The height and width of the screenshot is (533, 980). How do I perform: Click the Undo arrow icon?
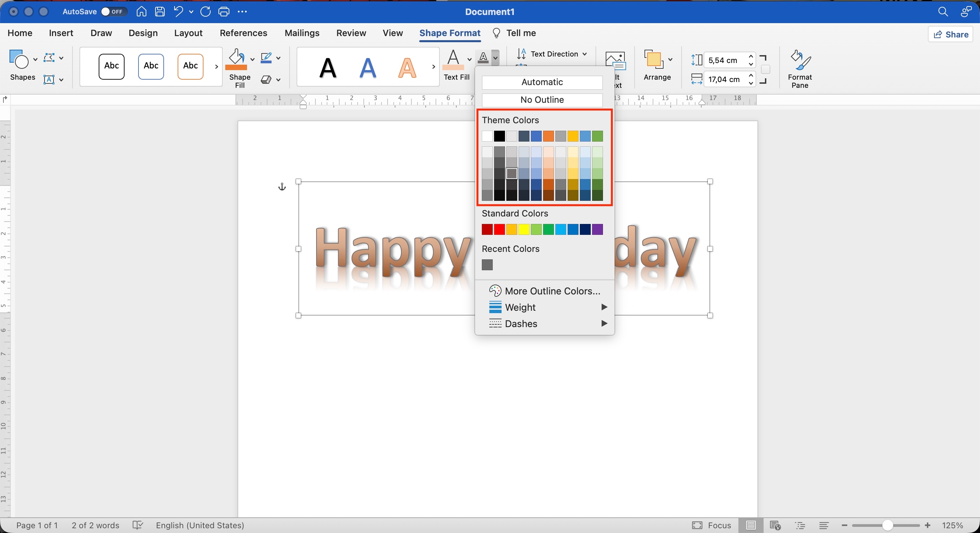point(178,12)
